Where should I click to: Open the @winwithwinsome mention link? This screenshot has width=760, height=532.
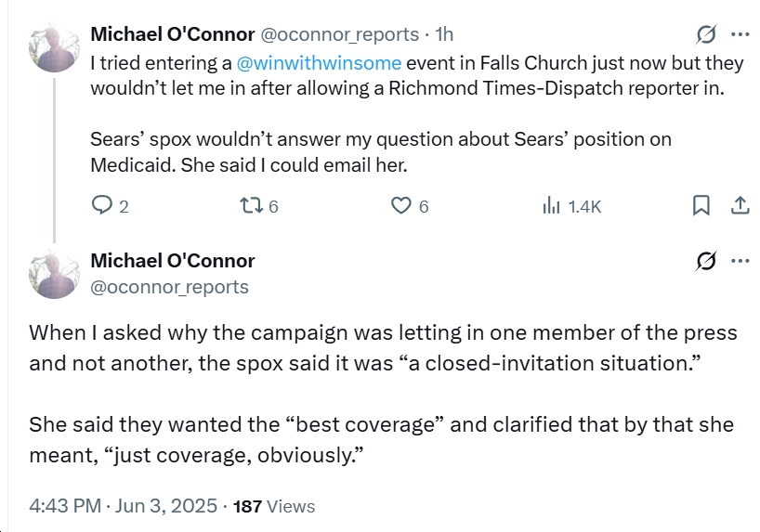(x=319, y=63)
